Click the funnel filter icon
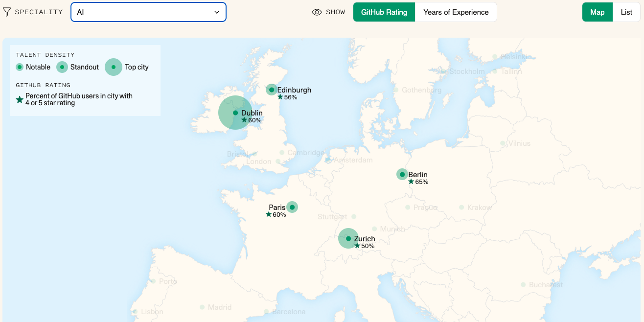 tap(7, 12)
